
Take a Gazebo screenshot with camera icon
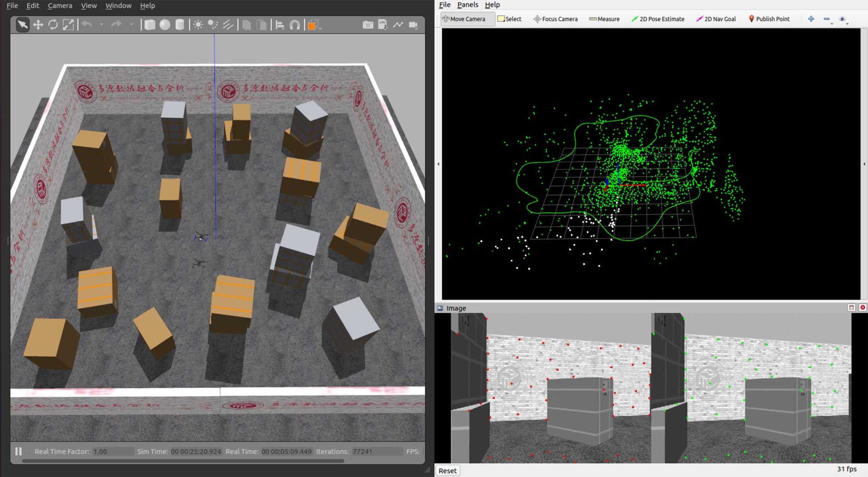point(368,25)
